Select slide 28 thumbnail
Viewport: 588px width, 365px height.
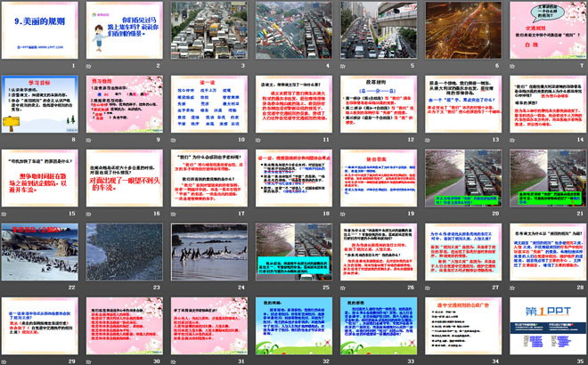click(548, 251)
